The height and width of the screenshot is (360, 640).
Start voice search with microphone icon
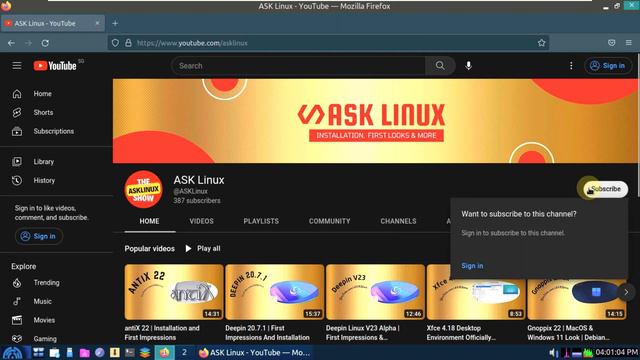point(469,66)
